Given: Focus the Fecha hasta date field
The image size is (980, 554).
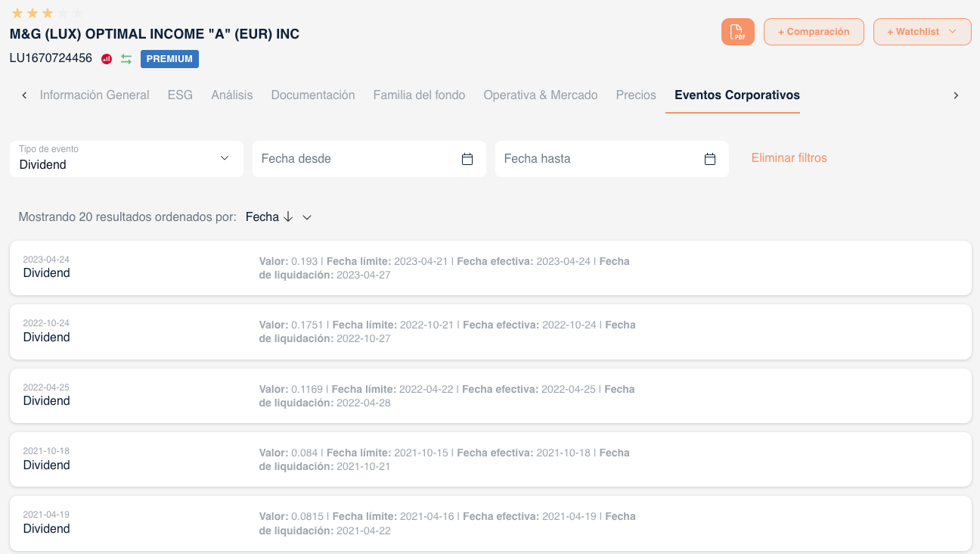Looking at the screenshot, I should tap(612, 159).
